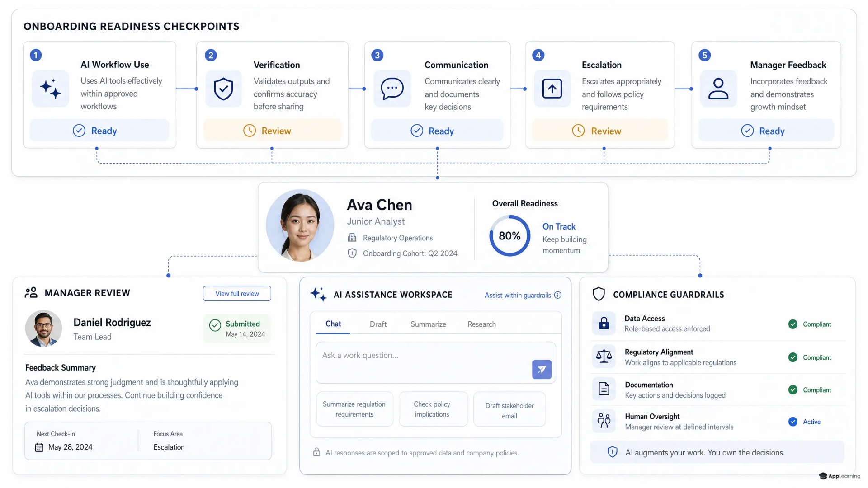Click the May 28, 2024 check-in date
The height and width of the screenshot is (488, 868).
70,447
